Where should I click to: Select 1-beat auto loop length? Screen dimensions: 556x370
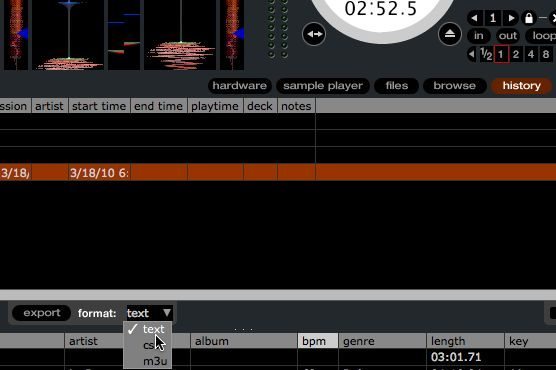(501, 54)
